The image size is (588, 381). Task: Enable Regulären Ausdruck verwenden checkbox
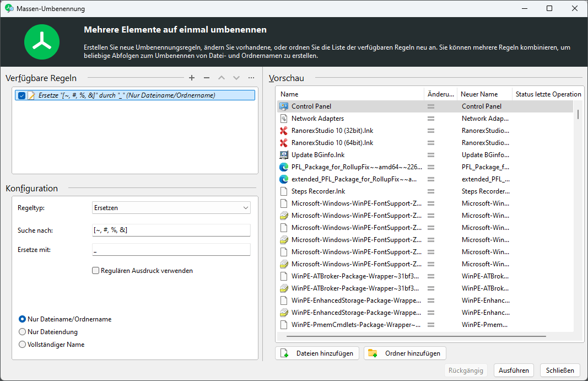[x=96, y=271]
